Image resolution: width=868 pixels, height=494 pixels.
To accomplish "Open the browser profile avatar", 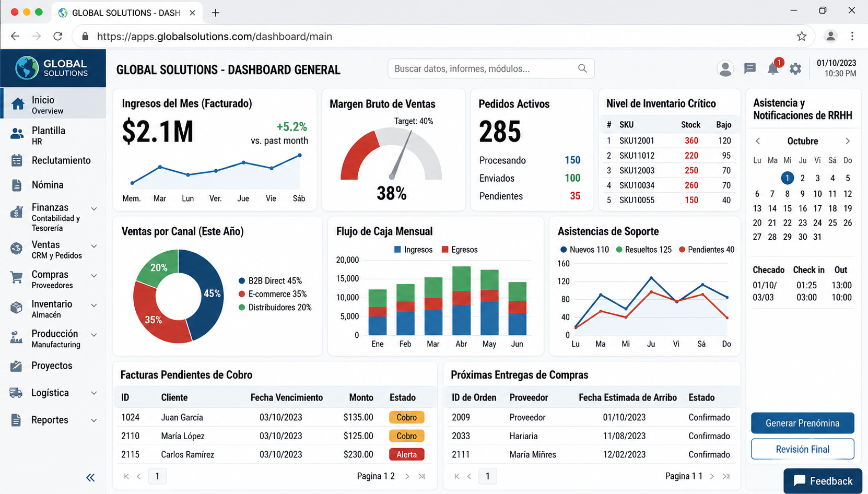I will click(x=830, y=36).
